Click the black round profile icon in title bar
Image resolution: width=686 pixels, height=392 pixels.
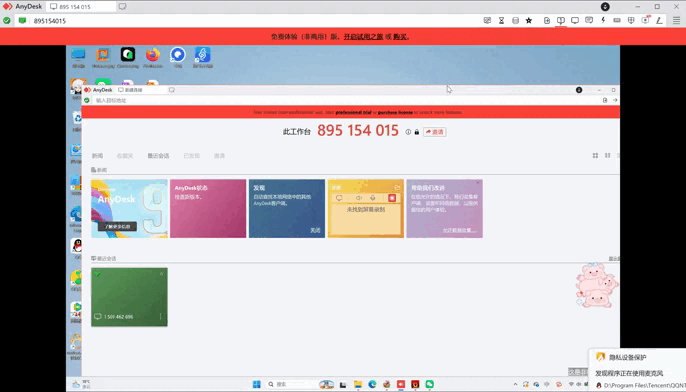point(605,7)
